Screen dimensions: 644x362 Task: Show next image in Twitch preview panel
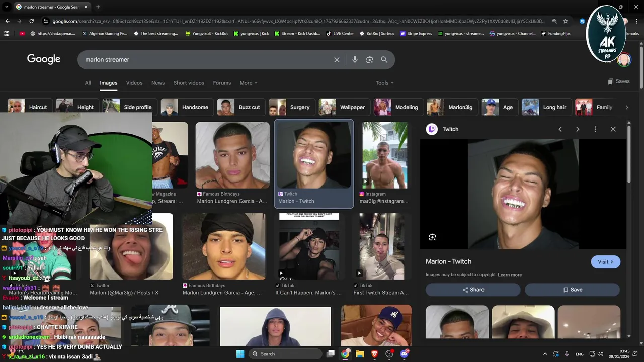(x=578, y=129)
